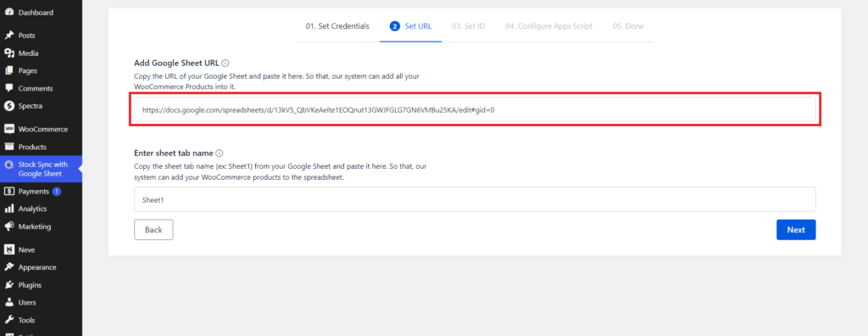Screen dimensions: 868x336
Task: Go to step 05. Done
Action: coord(628,26)
